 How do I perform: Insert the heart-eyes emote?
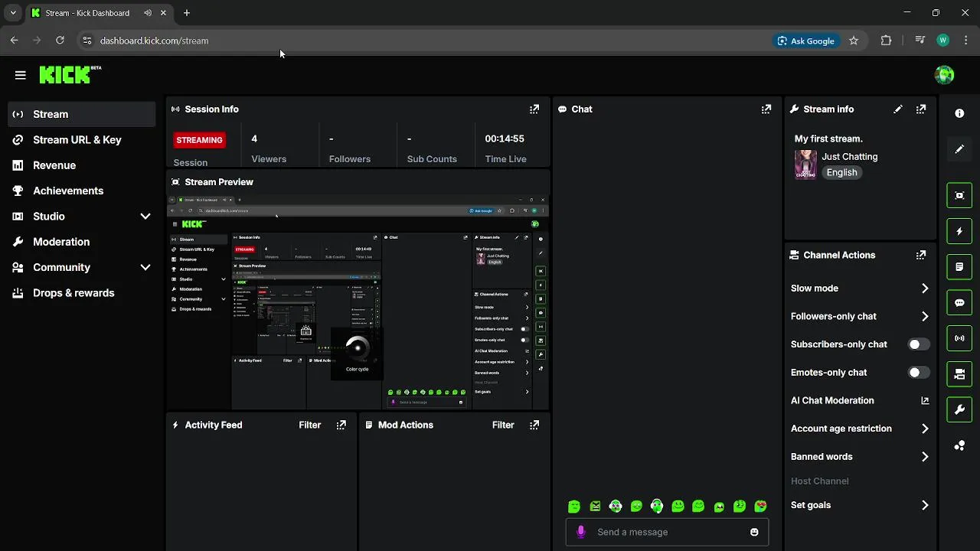coord(760,506)
